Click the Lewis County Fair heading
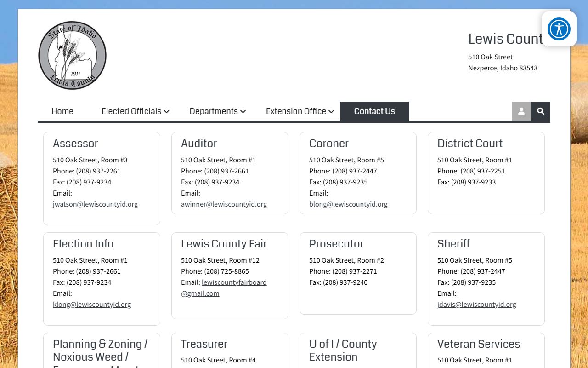This screenshot has height=368, width=588. pos(224,244)
